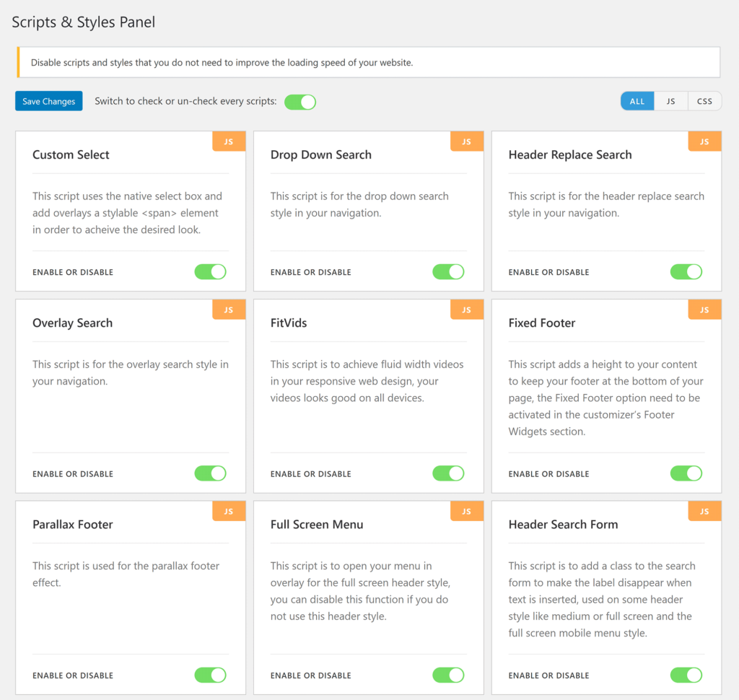Click the JS badge on Header Search Form card
The image size is (739, 700).
tap(704, 512)
